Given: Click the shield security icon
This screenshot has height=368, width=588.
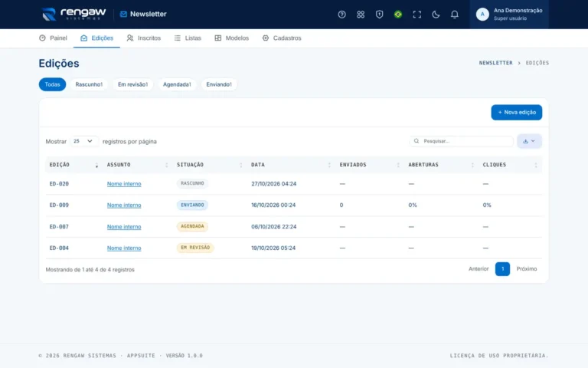Looking at the screenshot, I should tap(379, 15).
